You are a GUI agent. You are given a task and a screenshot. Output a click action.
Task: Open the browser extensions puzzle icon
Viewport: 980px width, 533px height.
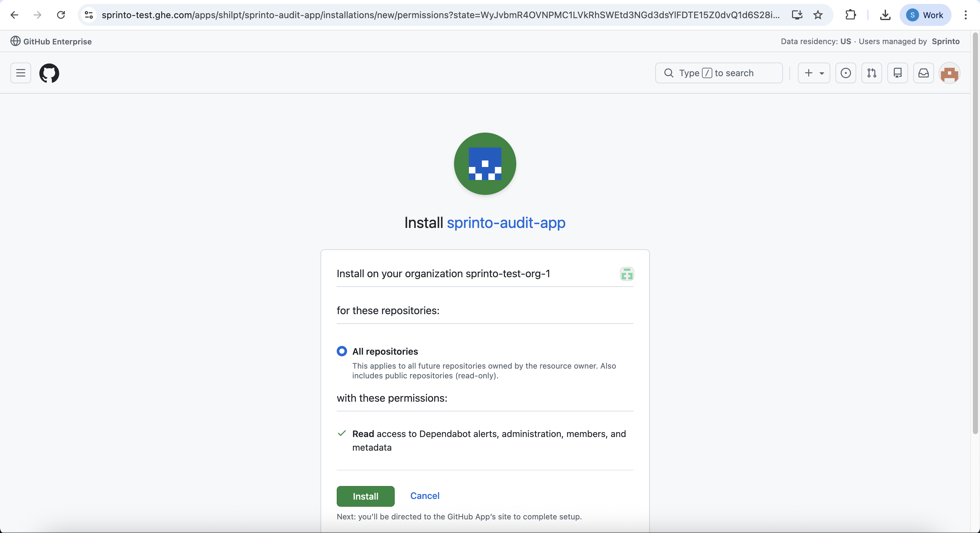click(x=850, y=15)
